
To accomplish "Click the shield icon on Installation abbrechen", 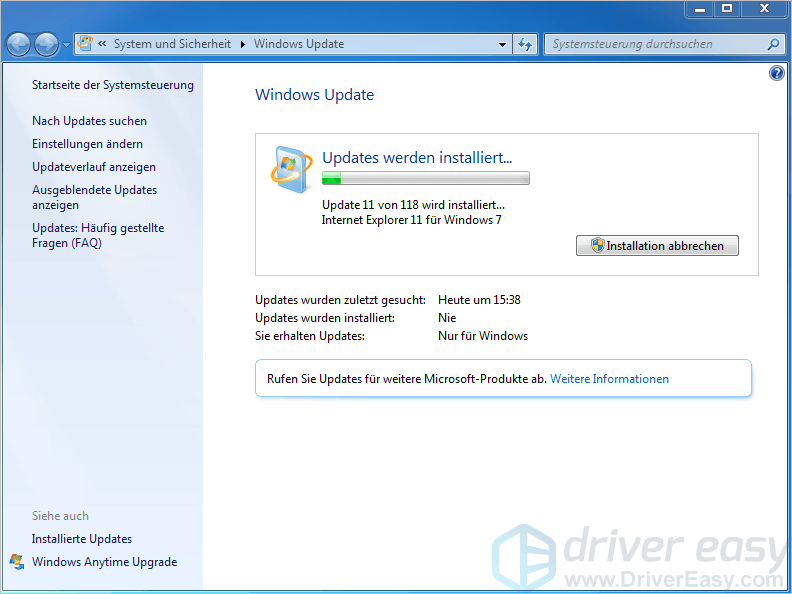I will pyautogui.click(x=598, y=245).
